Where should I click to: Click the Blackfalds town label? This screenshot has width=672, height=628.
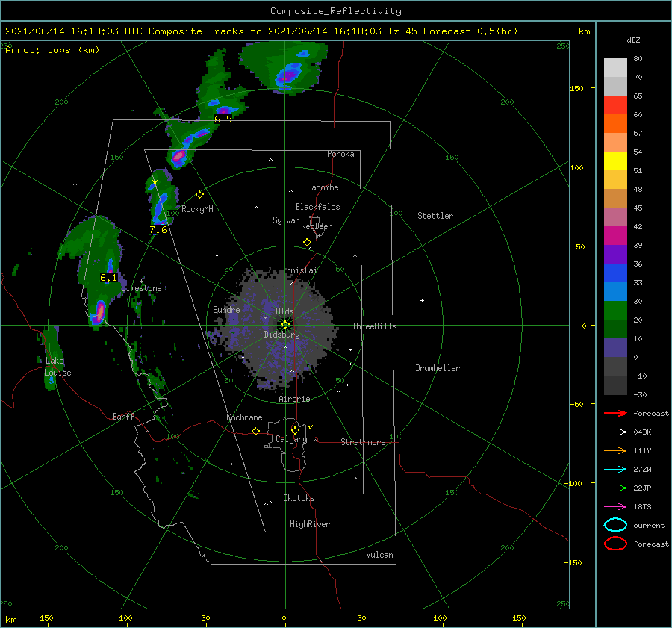point(317,207)
